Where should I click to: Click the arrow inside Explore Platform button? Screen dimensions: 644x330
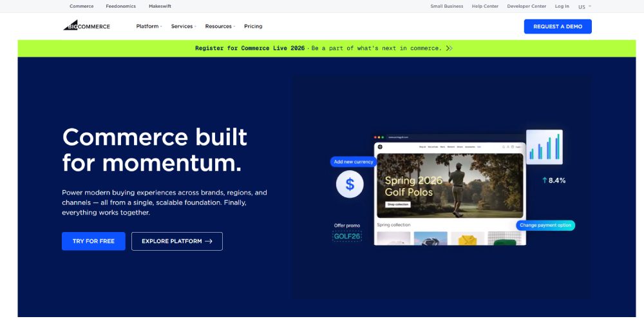[208, 241]
